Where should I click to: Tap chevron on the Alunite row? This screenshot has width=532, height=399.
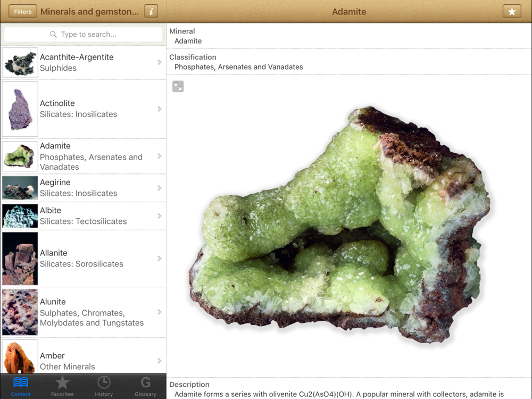tap(160, 312)
